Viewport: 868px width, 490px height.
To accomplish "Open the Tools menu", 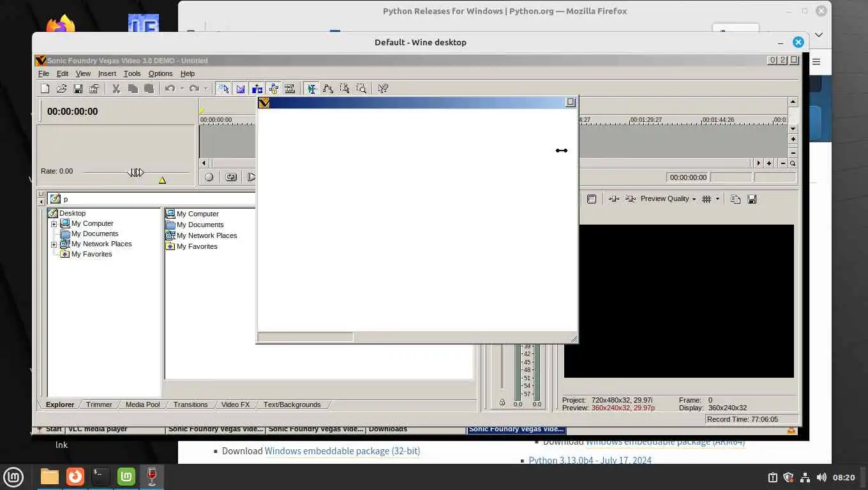I will click(132, 74).
